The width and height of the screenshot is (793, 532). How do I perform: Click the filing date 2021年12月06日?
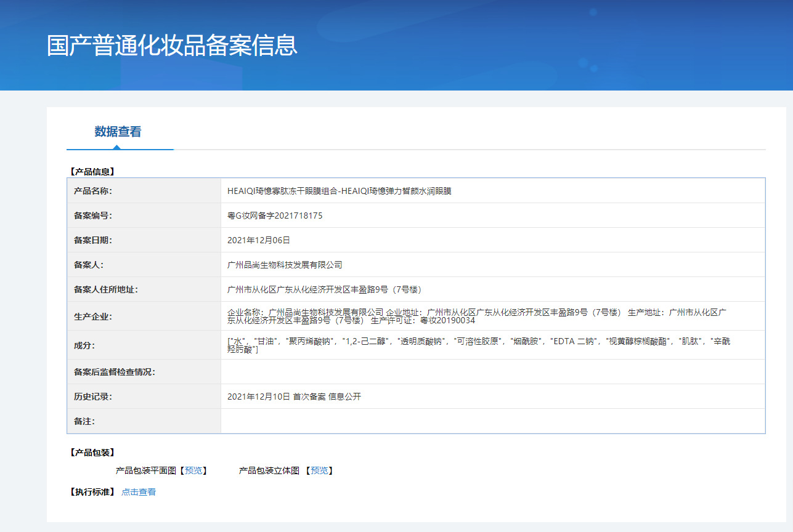tap(258, 240)
